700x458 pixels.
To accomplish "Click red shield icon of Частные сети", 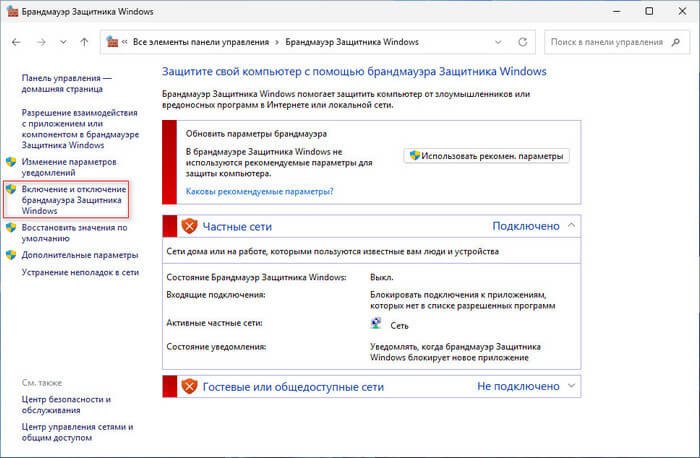I will click(x=189, y=226).
